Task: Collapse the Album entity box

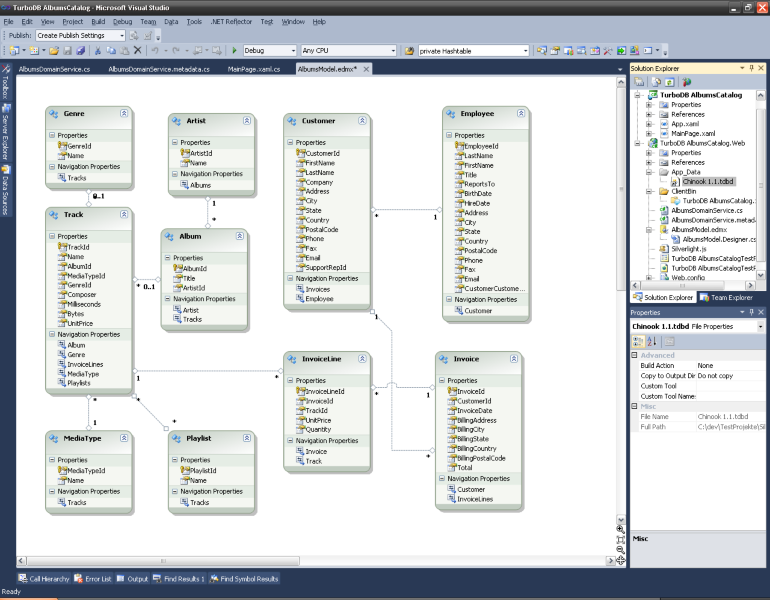Action: click(x=239, y=236)
